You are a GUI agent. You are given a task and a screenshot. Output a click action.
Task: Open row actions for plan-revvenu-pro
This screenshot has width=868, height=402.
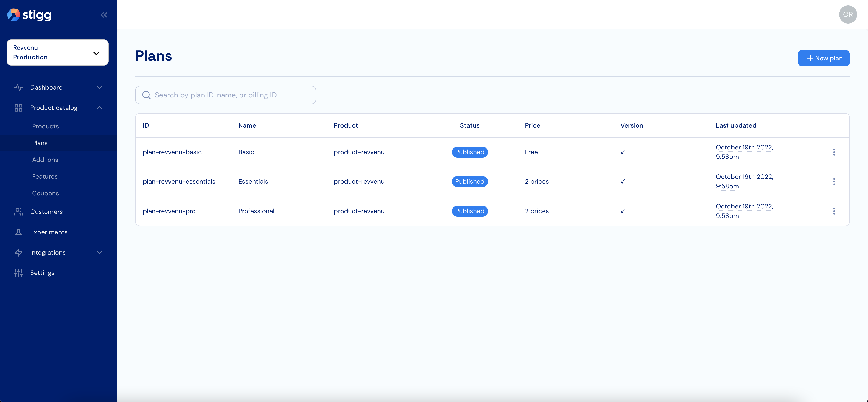[x=834, y=211]
